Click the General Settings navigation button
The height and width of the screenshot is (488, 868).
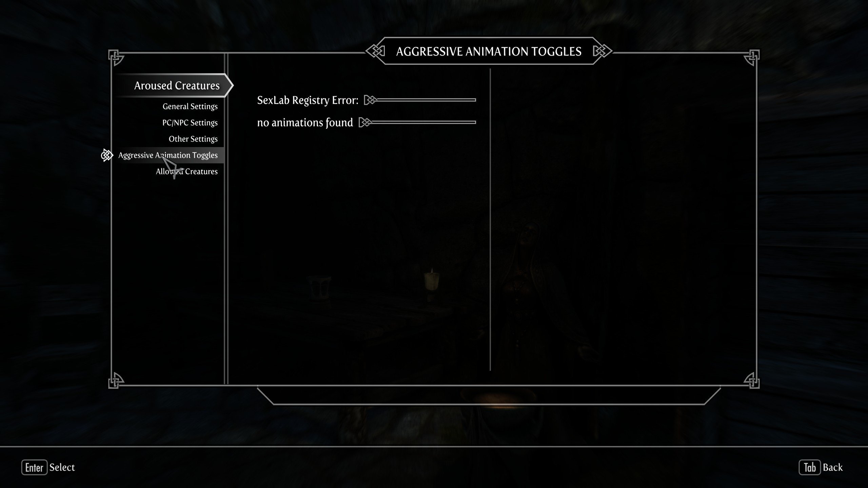tap(190, 106)
